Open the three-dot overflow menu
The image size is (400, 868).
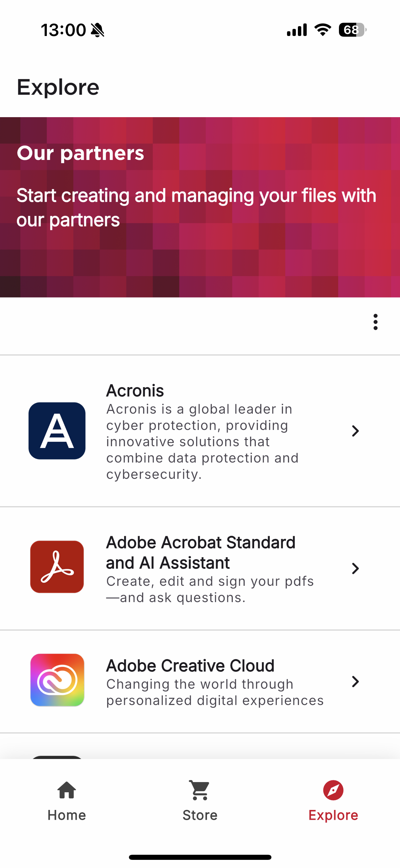[x=375, y=322]
